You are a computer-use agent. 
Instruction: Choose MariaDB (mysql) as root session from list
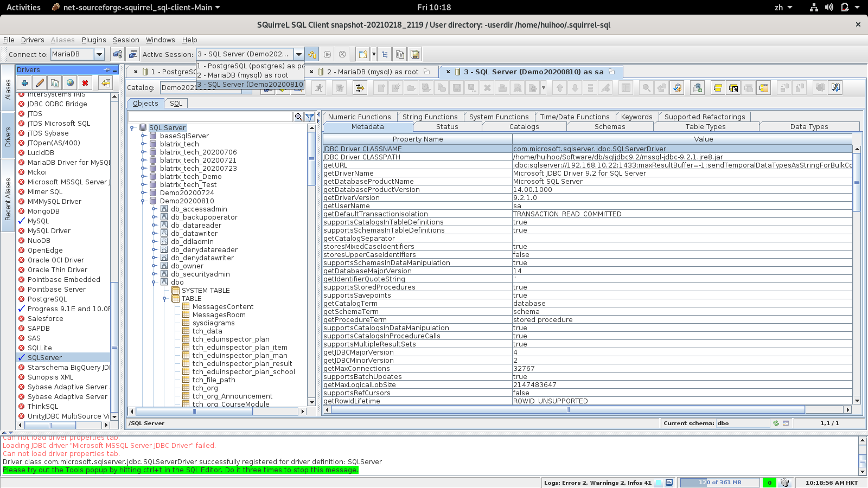pos(243,75)
